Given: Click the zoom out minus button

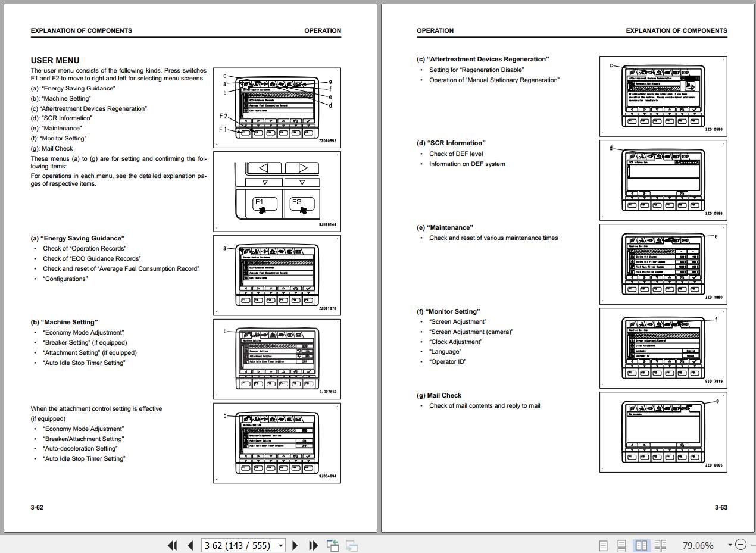Looking at the screenshot, I should tap(741, 545).
